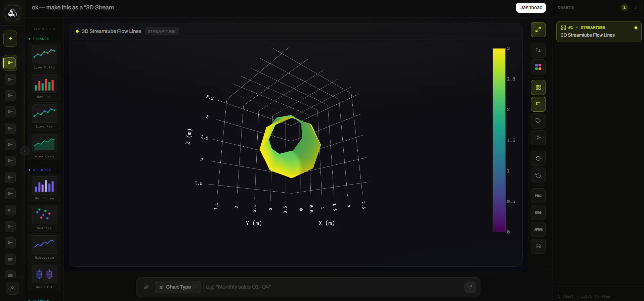This screenshot has height=301, width=644.
Task: Choose the Box Plot template
Action: pyautogui.click(x=44, y=277)
